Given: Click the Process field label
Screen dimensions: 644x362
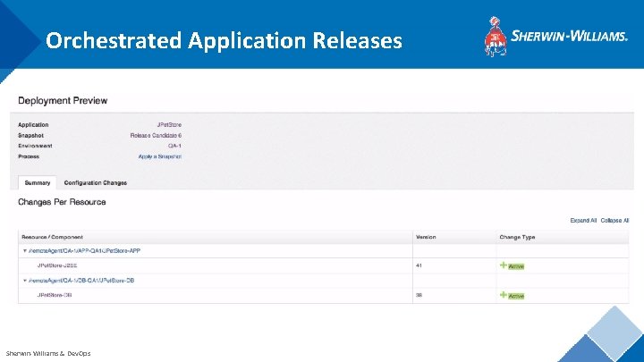Looking at the screenshot, I should [x=29, y=156].
